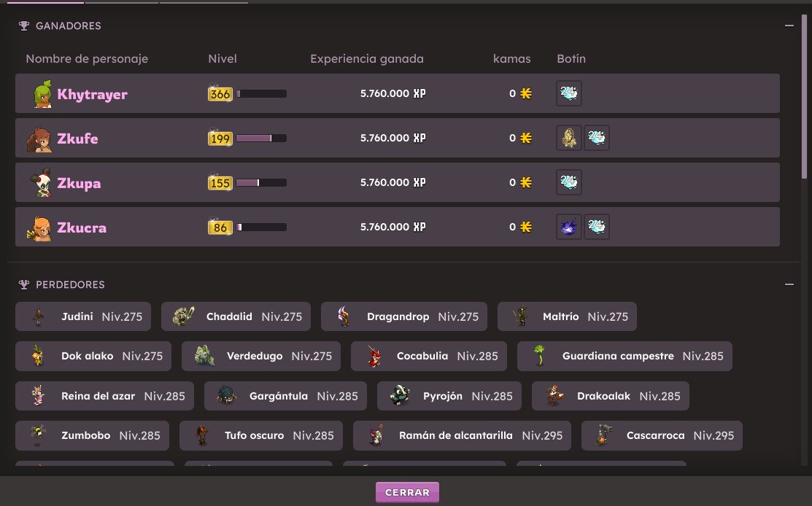Open Khytrayer's loot item icon
This screenshot has width=812, height=506.
click(x=568, y=93)
